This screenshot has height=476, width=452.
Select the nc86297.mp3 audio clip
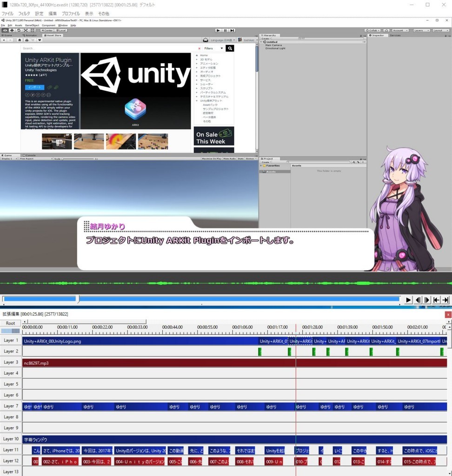point(234,363)
